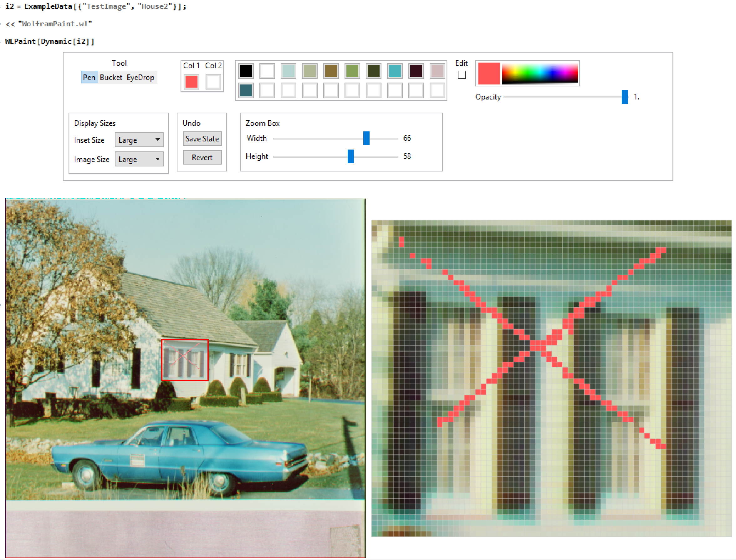Click the white Col 2 swatch
The width and height of the screenshot is (736, 560).
(x=213, y=82)
